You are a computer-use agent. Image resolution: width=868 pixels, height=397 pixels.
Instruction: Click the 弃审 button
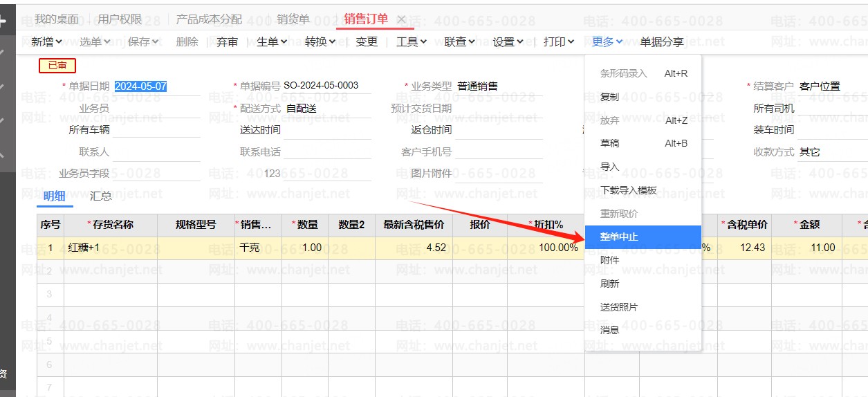click(x=227, y=42)
